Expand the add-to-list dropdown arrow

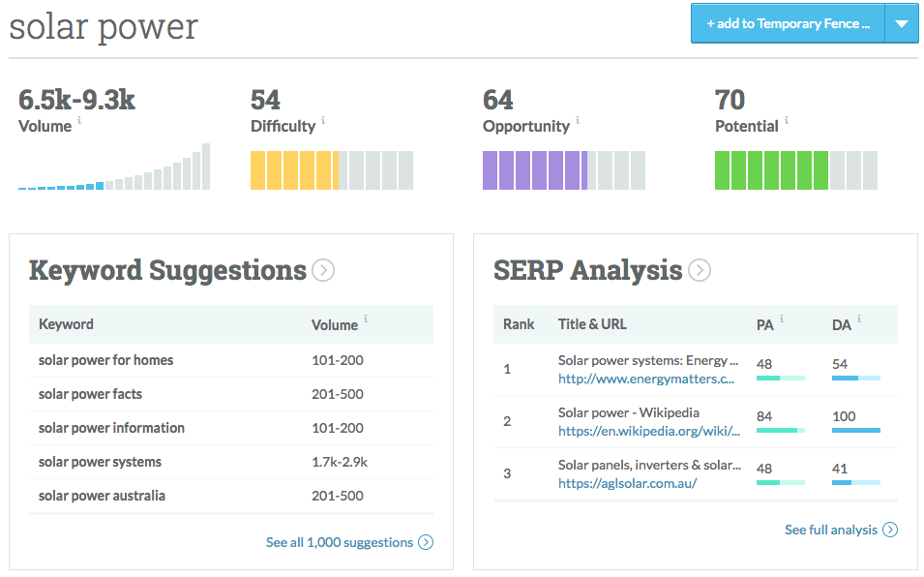tap(901, 24)
